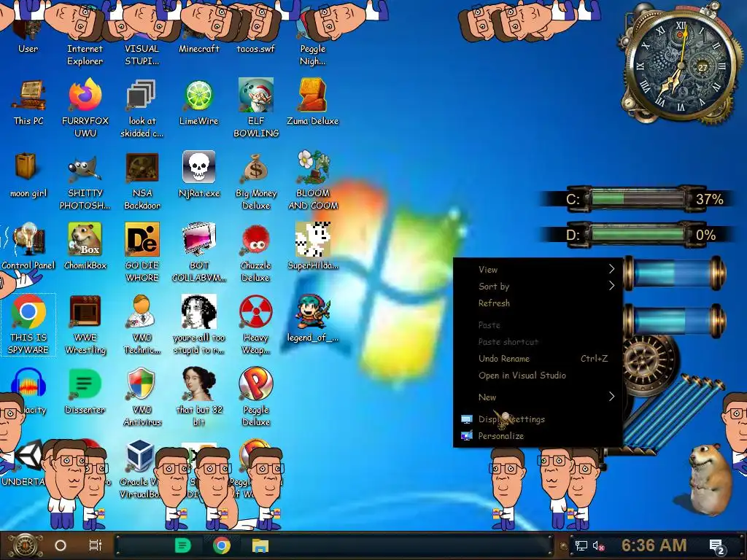Open Cortana circle on taskbar
The image size is (747, 560).
[61, 545]
